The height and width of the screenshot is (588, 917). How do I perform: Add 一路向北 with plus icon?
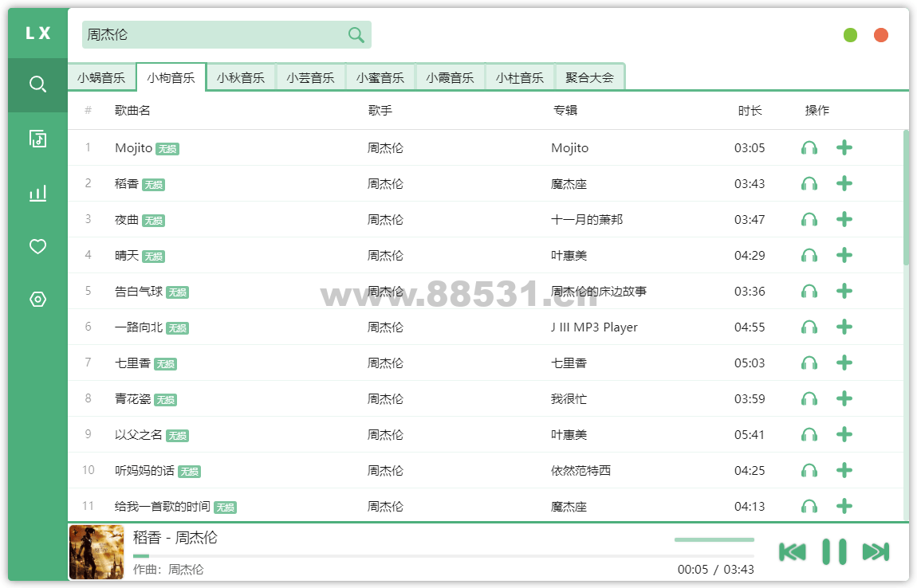coord(844,327)
